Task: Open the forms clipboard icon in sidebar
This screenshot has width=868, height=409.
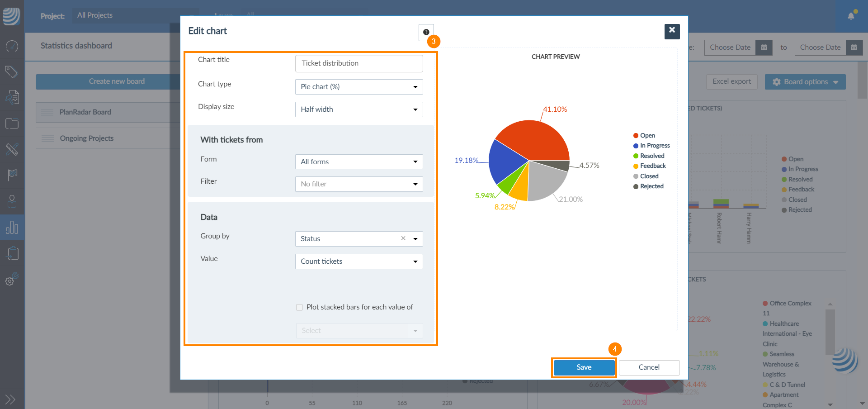Action: pos(12,253)
